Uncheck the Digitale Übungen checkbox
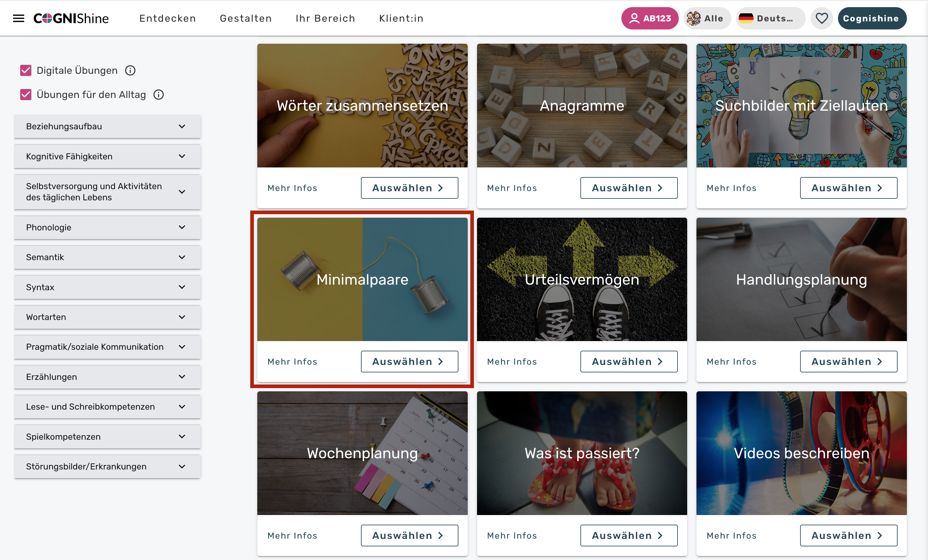Image resolution: width=928 pixels, height=560 pixels. (26, 70)
